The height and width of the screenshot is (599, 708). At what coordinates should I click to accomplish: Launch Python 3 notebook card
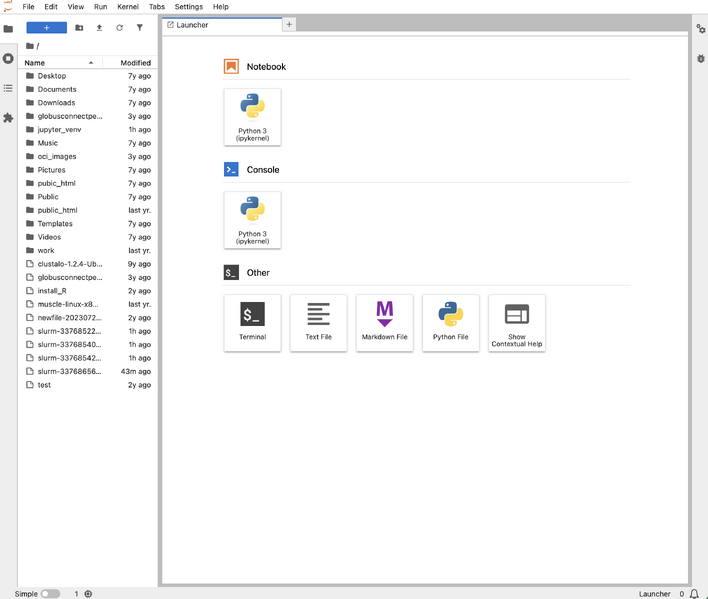click(x=252, y=117)
